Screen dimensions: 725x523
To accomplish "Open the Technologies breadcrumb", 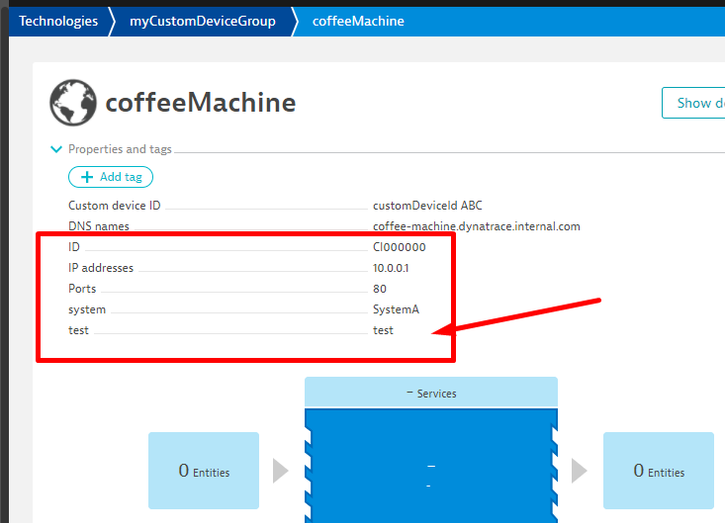I will pos(58,21).
